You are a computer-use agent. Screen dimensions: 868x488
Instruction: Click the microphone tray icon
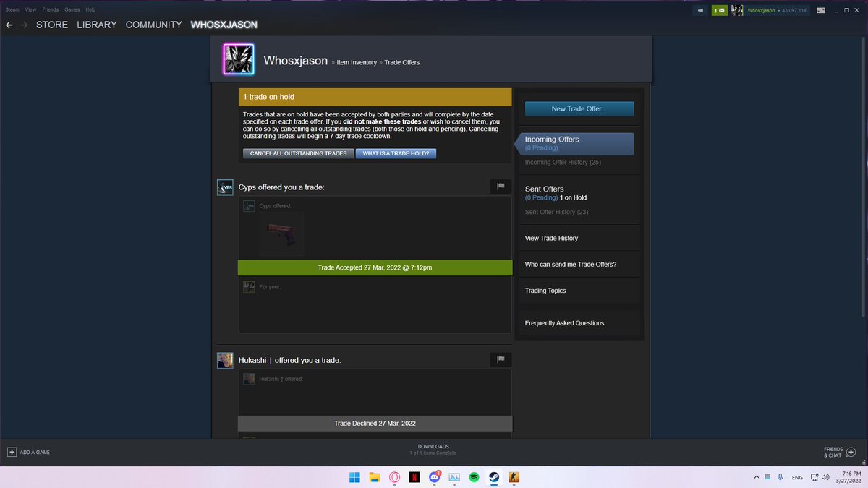(780, 477)
